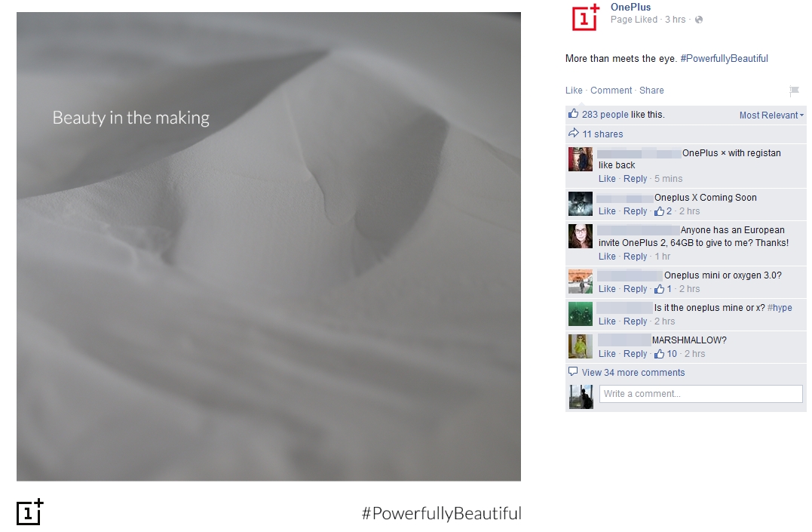Click thumbs-up count on 'Oneplus mini or oxygen'
Screen dimensions: 812x532
point(663,289)
